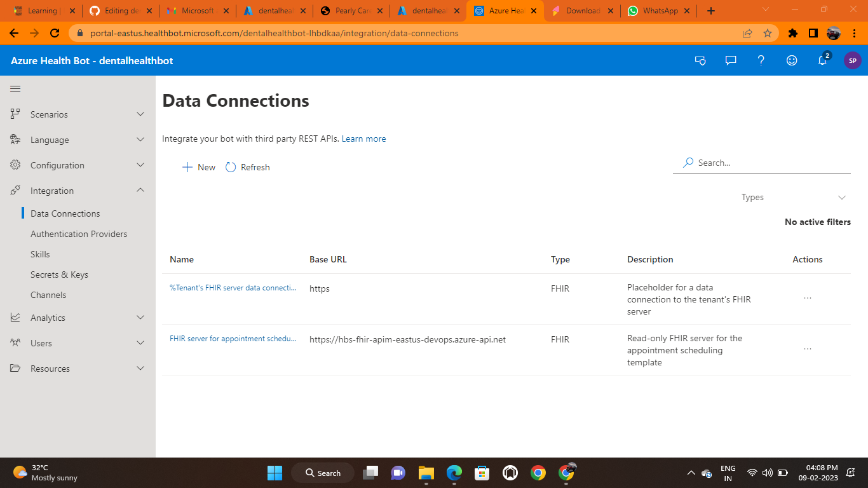Expand the Language section chevron
Image resolution: width=868 pixels, height=488 pixels.
click(x=140, y=140)
